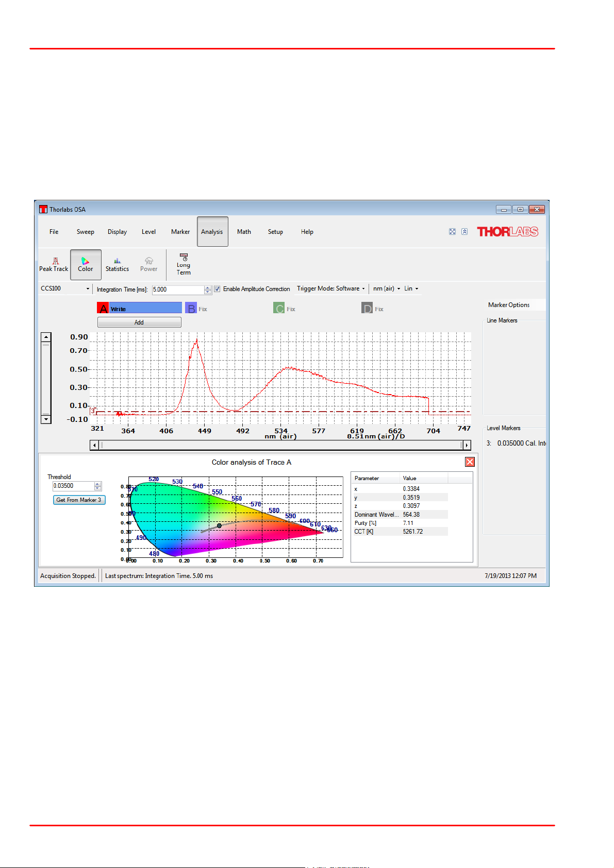The width and height of the screenshot is (614, 868).
Task: Click the level marker 3 flag on the graph
Action: pyautogui.click(x=93, y=411)
